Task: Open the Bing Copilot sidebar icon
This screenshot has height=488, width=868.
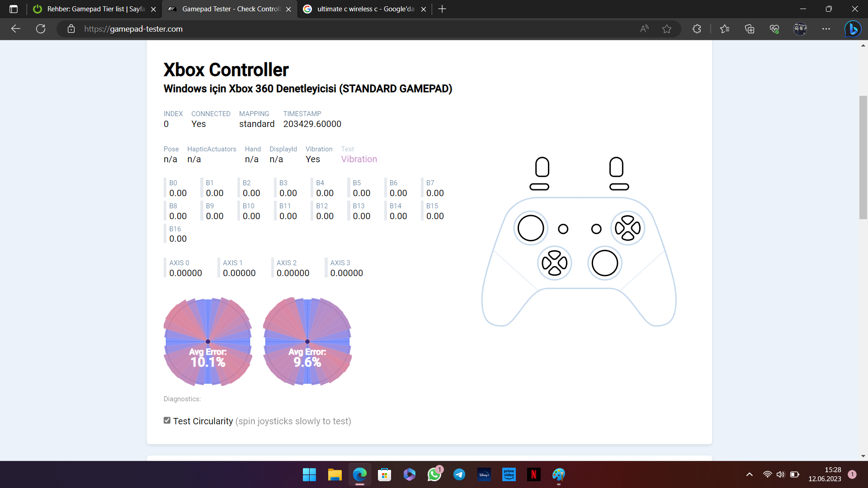Action: coord(853,29)
